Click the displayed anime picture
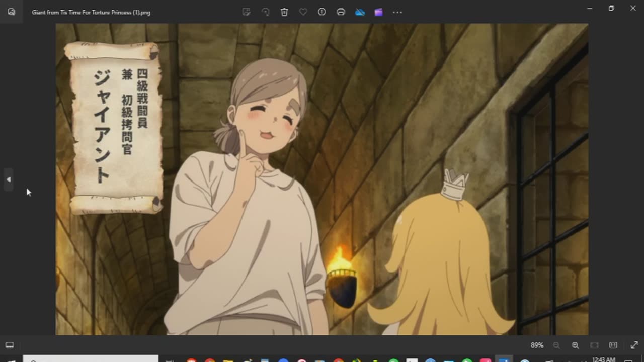The width and height of the screenshot is (644, 362). point(322,179)
